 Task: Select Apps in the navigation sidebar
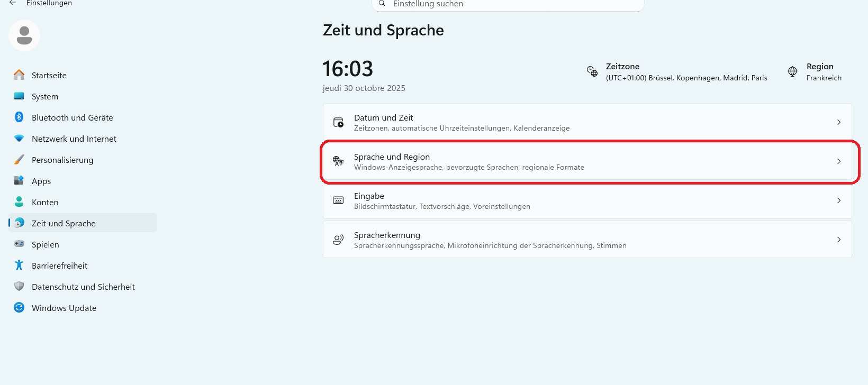pos(41,181)
